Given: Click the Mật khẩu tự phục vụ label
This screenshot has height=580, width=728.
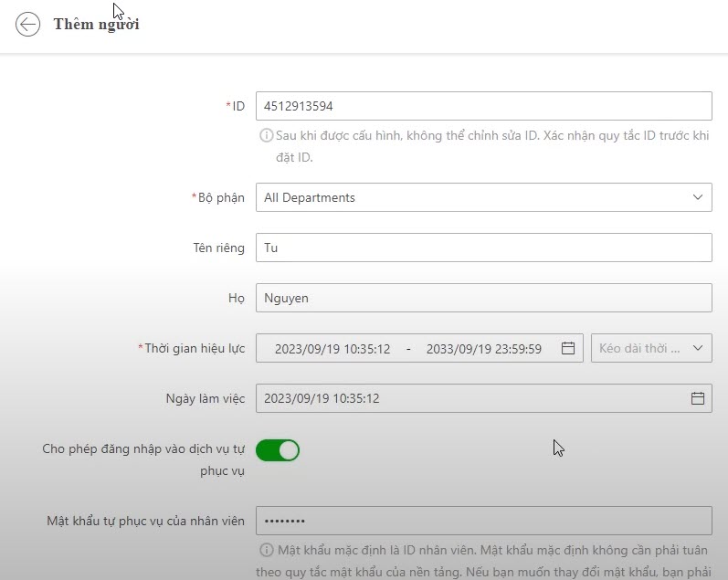Looking at the screenshot, I should point(146,521).
